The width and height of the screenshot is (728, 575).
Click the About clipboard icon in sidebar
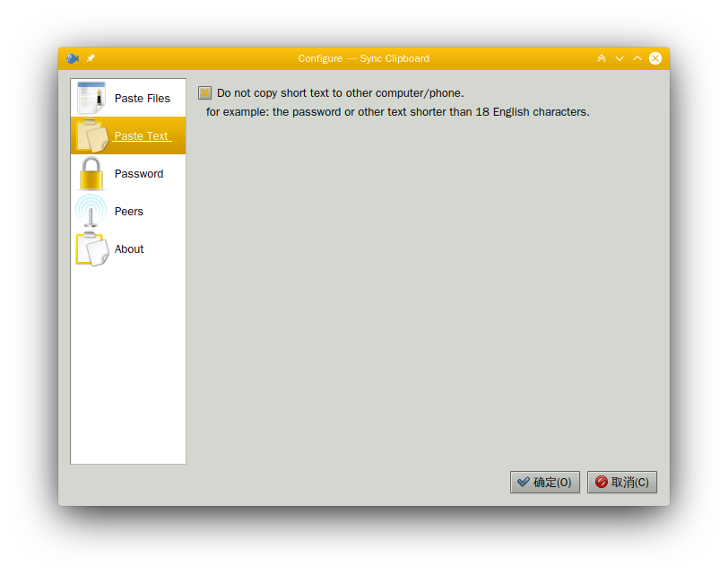click(x=91, y=248)
